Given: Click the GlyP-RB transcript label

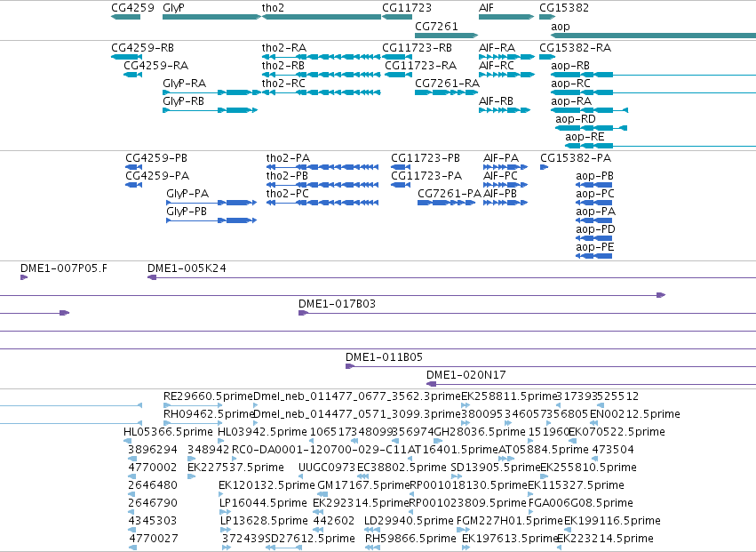Looking at the screenshot, I should (184, 101).
